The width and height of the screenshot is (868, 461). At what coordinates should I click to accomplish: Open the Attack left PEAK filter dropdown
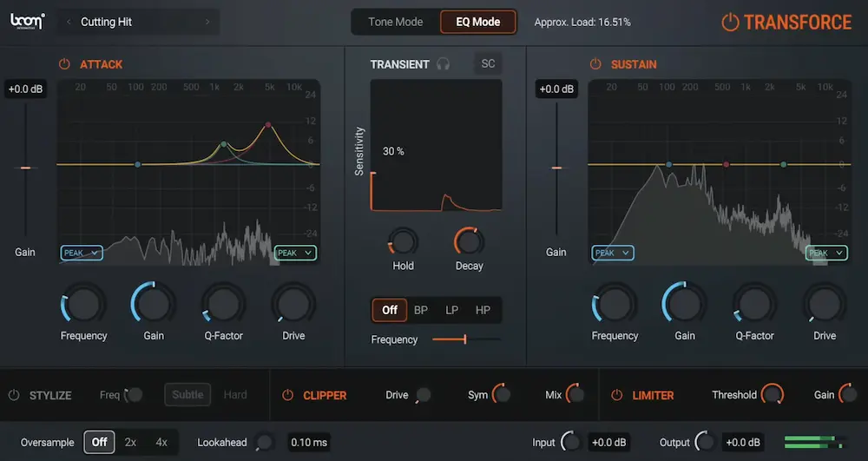coord(82,253)
